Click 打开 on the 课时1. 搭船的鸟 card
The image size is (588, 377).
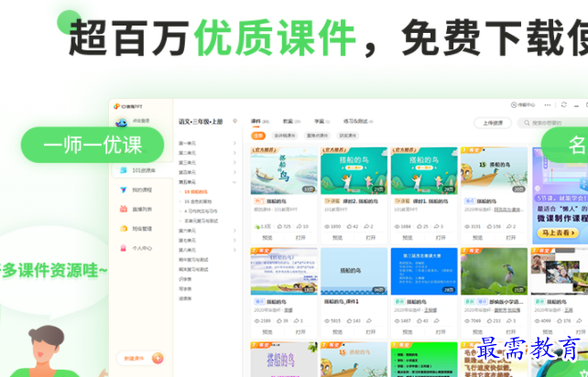coord(441,238)
